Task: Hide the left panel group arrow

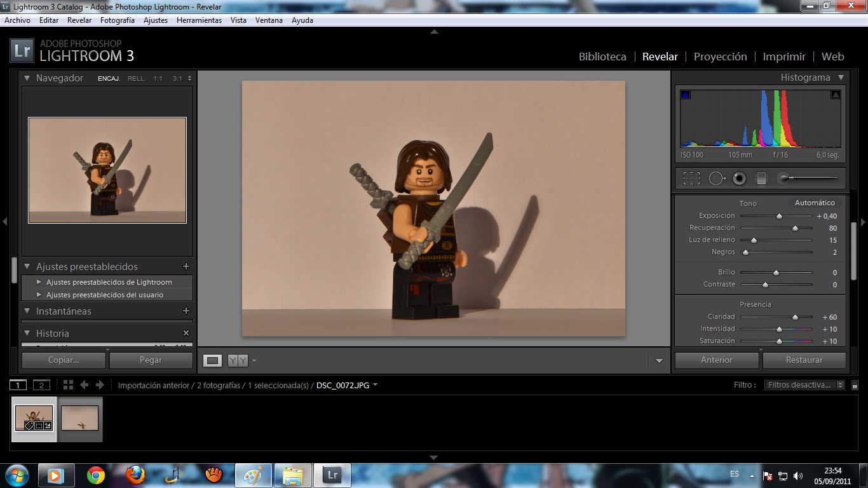Action: tap(4, 222)
